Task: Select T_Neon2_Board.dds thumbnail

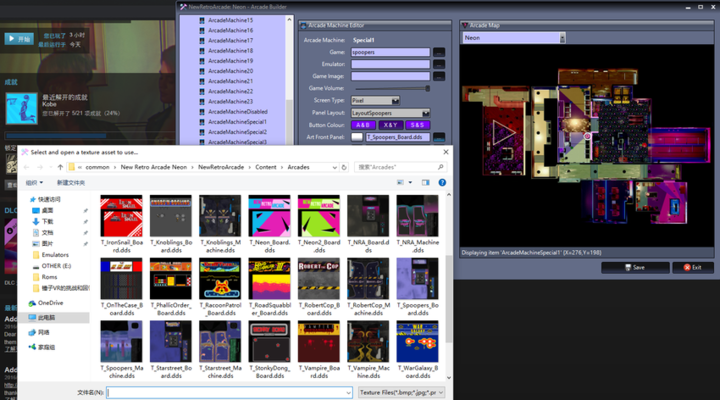Action: (x=319, y=216)
